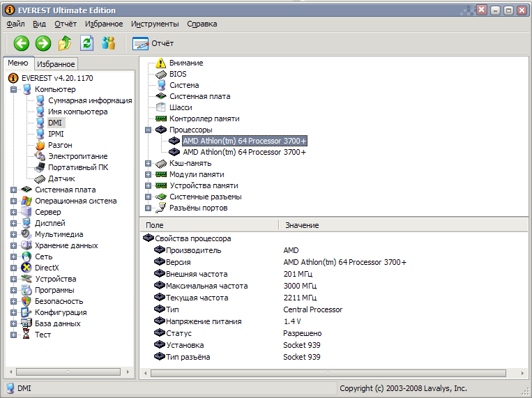Image resolution: width=532 pixels, height=398 pixels.
Task: Click the Программы software icon
Action: 26,290
